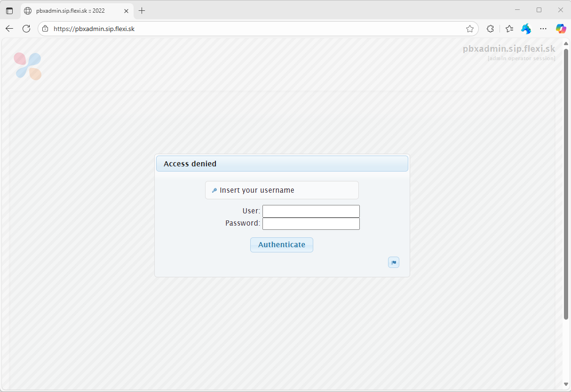The height and width of the screenshot is (392, 571).
Task: Open the Copilot icon in toolbar
Action: pos(561,29)
